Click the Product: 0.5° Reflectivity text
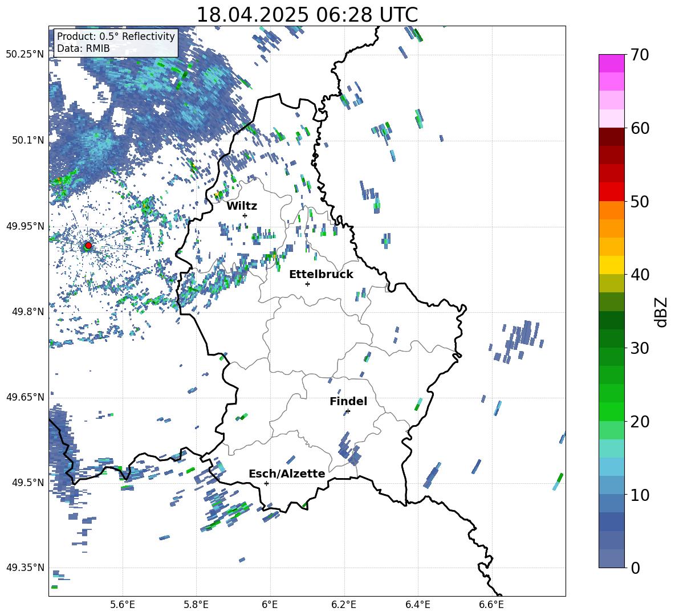This screenshot has height=616, width=675. (116, 36)
